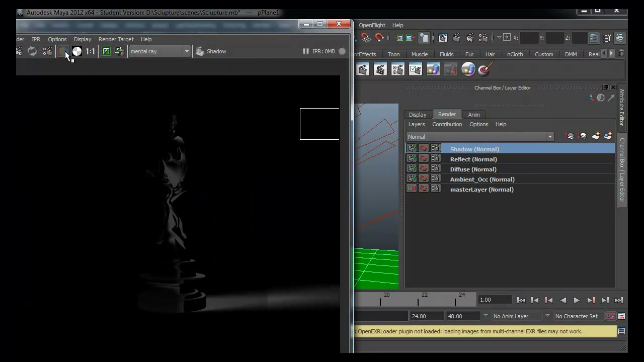Click the Shadow render layer icon in Render View

point(200,51)
